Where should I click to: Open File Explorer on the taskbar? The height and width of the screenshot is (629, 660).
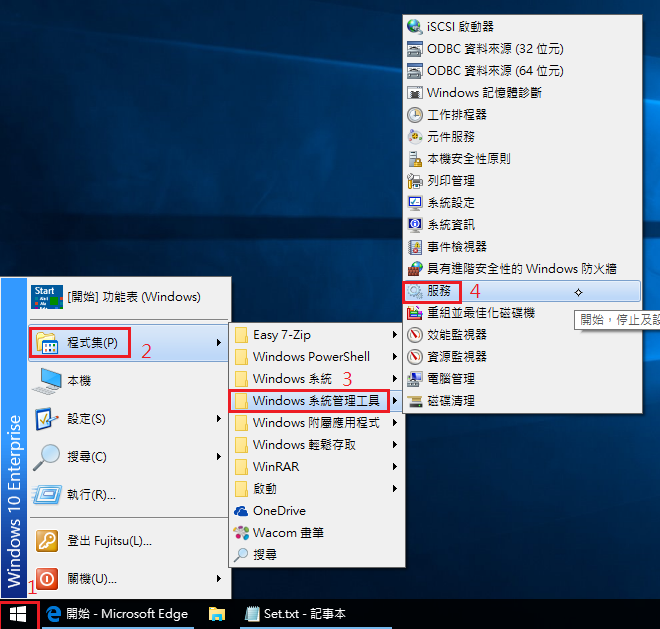[217, 614]
